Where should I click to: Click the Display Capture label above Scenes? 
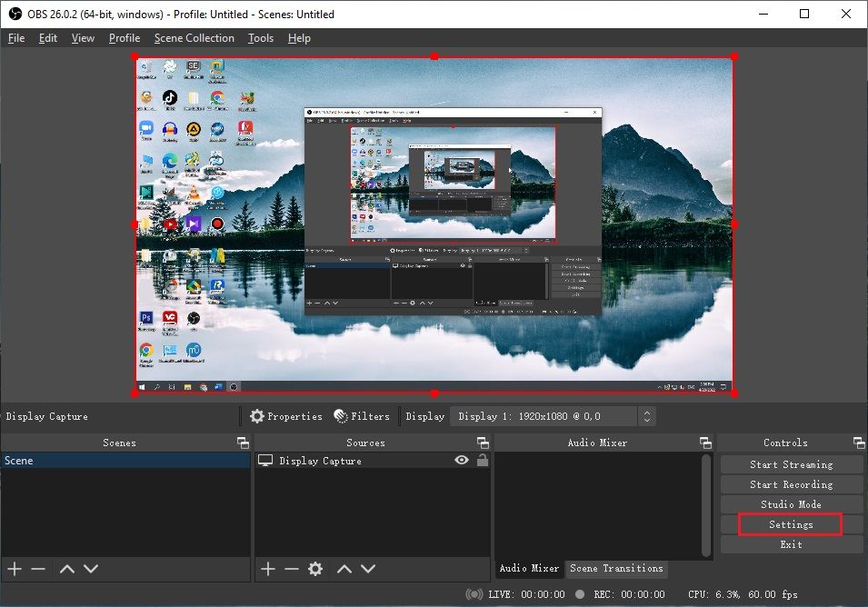point(47,416)
